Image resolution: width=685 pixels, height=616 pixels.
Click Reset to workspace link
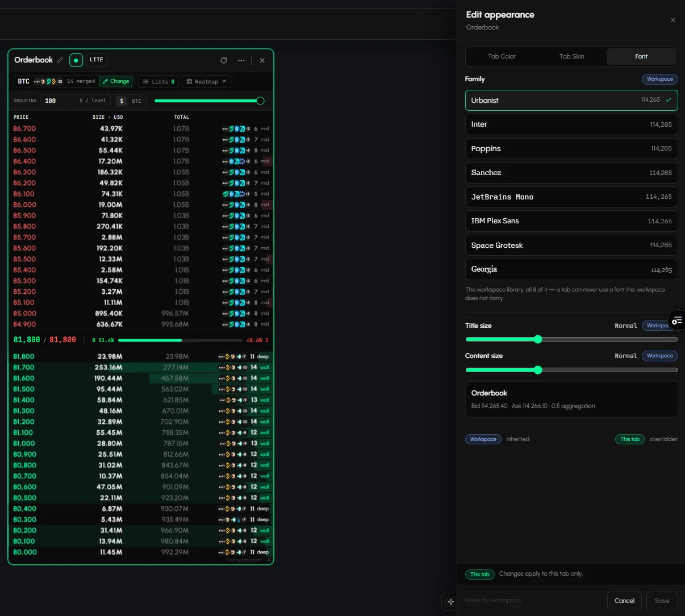(493, 601)
